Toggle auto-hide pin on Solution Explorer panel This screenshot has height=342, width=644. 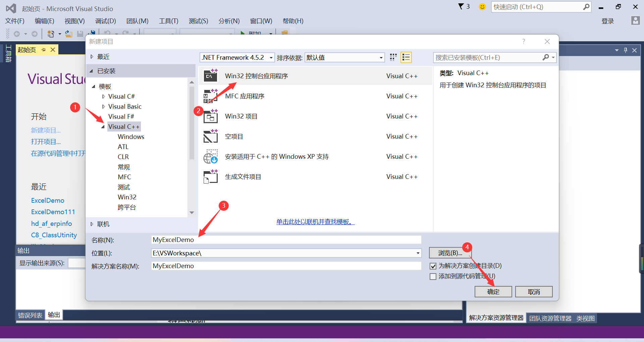click(x=626, y=50)
